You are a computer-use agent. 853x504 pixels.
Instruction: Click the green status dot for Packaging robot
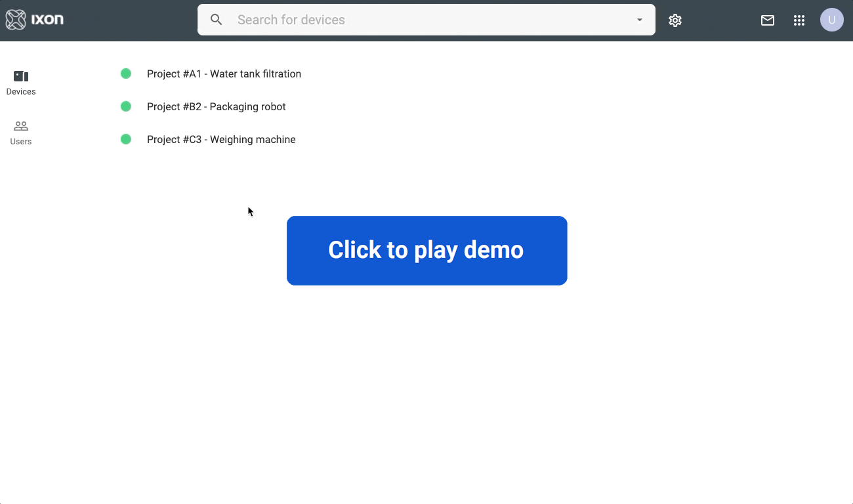click(x=126, y=106)
